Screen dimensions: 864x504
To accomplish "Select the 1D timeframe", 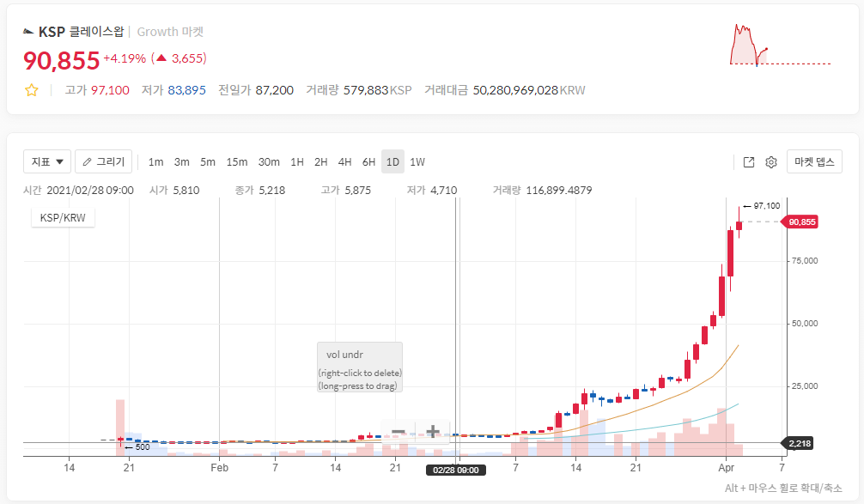I will point(392,162).
